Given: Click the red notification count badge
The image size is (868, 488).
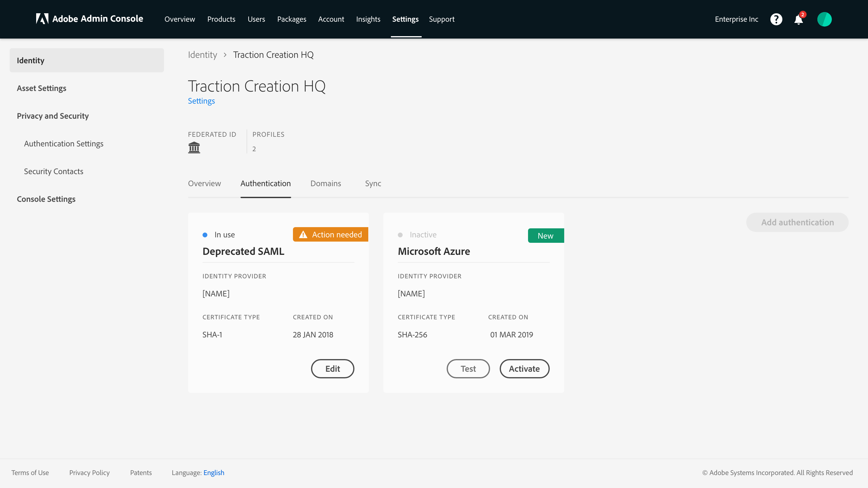Looking at the screenshot, I should click(x=803, y=14).
